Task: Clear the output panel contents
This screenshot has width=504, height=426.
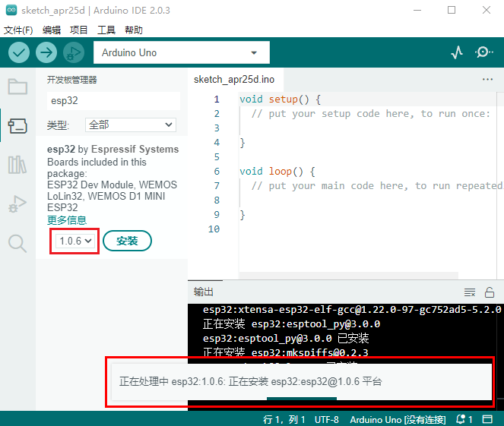Action: click(x=470, y=292)
